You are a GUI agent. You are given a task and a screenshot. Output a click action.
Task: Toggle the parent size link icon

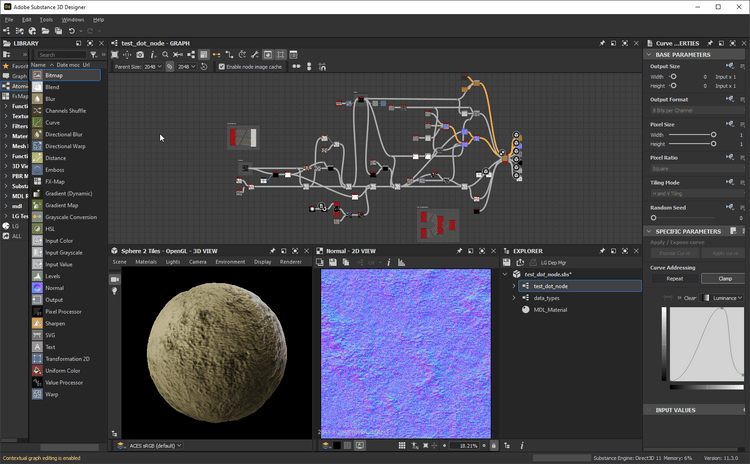pos(170,67)
